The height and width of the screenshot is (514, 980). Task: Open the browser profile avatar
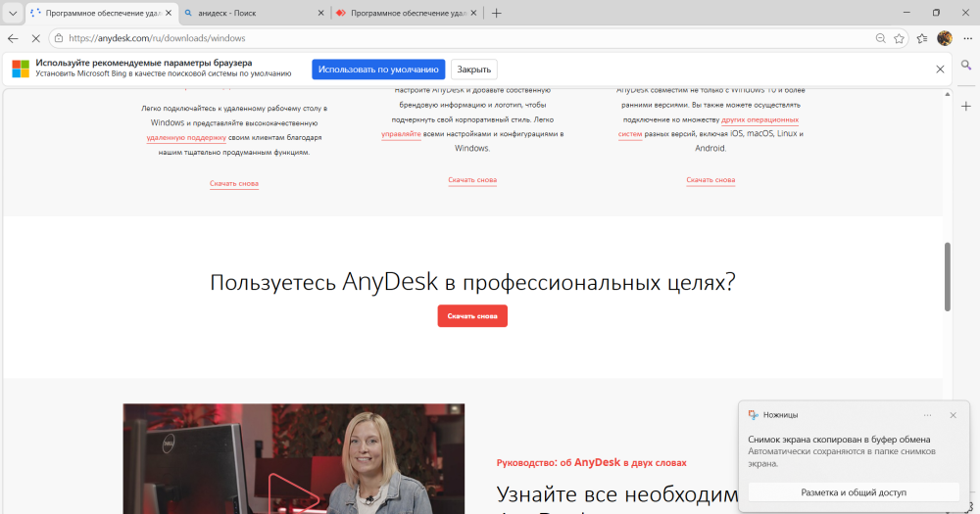(x=945, y=38)
